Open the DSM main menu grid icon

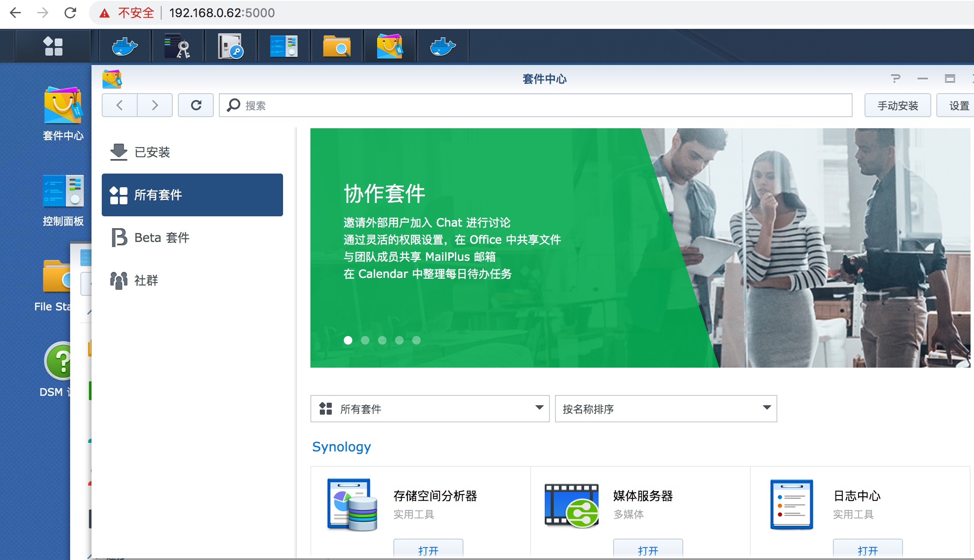click(53, 46)
